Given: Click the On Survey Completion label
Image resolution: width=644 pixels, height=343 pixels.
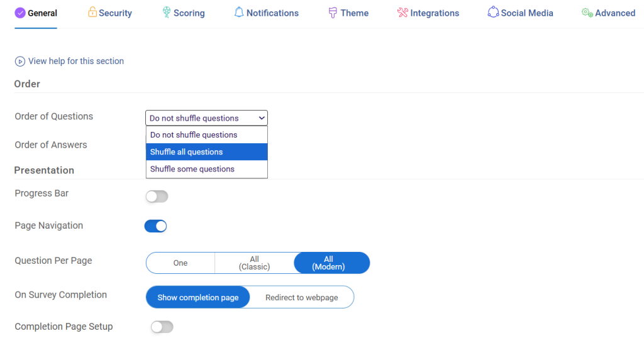Looking at the screenshot, I should pos(61,295).
